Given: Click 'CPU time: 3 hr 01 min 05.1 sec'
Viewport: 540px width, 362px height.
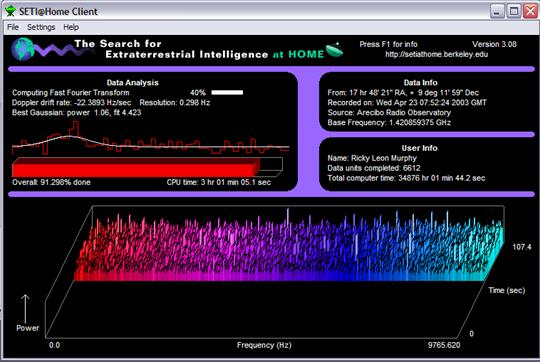Looking at the screenshot, I should (x=219, y=182).
